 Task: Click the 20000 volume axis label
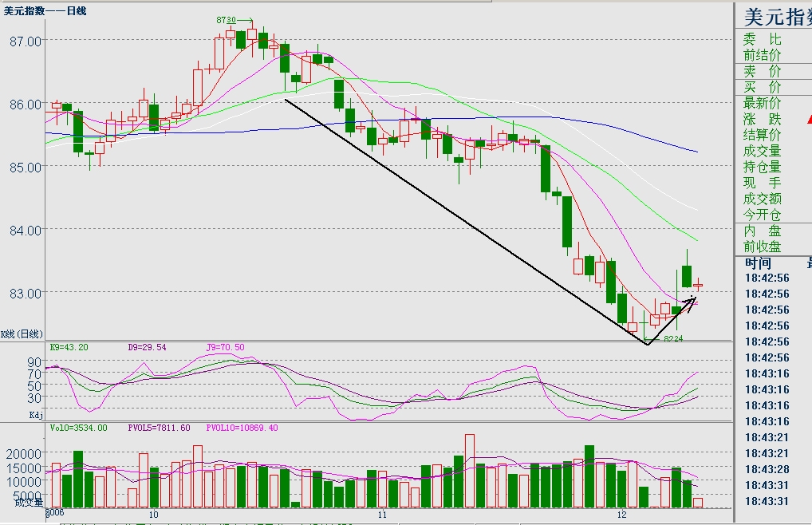pyautogui.click(x=23, y=454)
